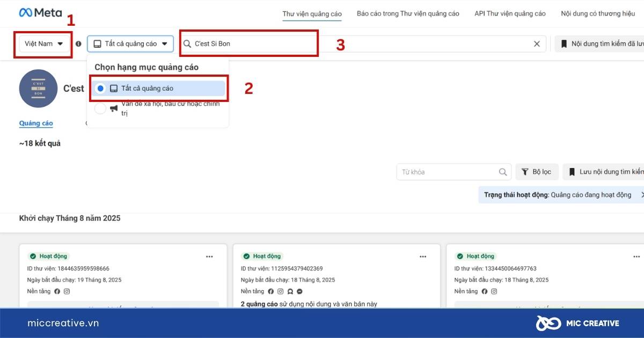Open the Bộ lọc filter button

(537, 172)
